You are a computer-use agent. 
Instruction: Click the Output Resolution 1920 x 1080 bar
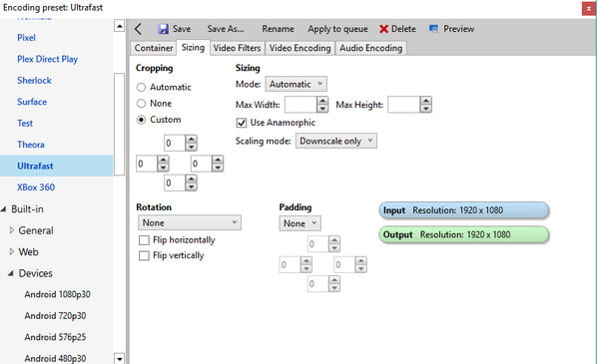[x=464, y=235]
